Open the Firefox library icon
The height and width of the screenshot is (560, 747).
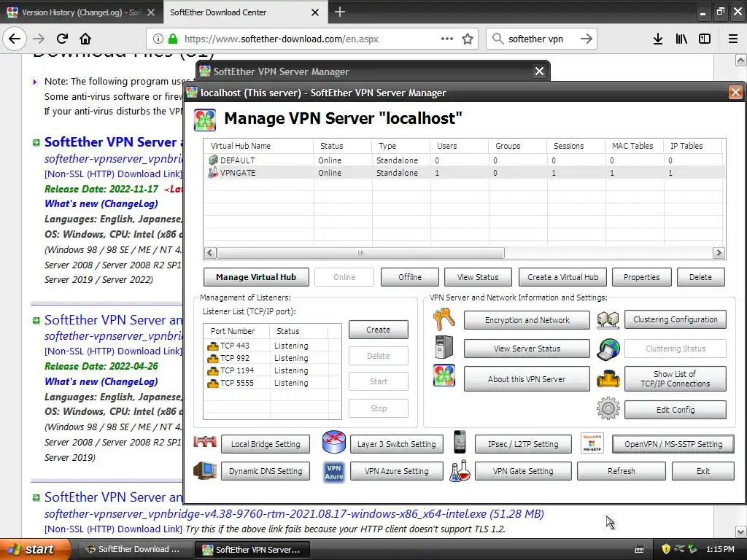pos(681,39)
